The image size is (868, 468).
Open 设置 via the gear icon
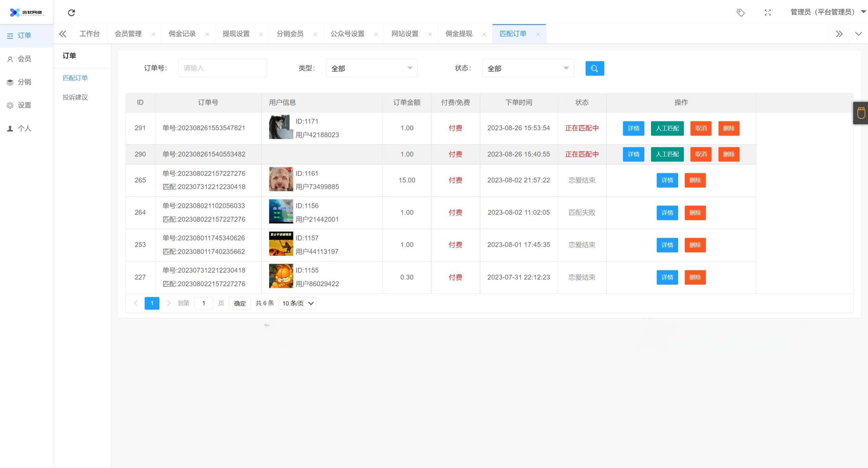[10, 105]
